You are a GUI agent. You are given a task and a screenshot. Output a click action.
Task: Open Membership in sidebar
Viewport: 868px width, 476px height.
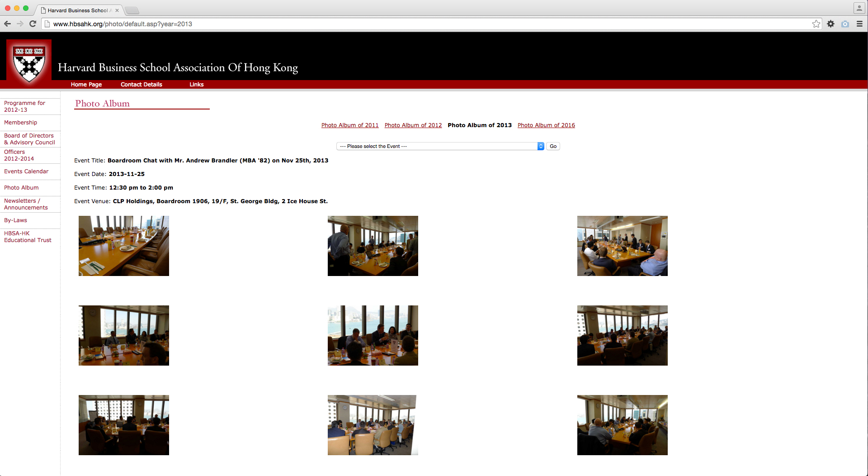(x=21, y=123)
